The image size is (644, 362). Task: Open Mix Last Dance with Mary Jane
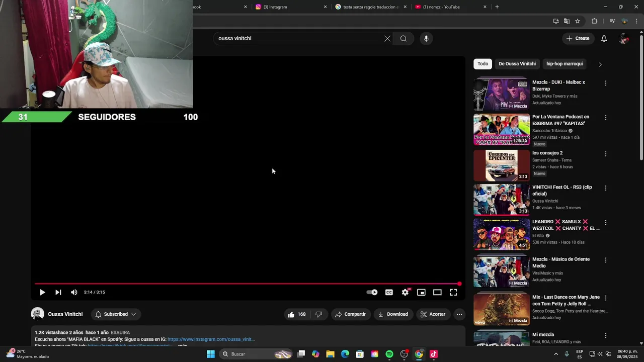566,301
